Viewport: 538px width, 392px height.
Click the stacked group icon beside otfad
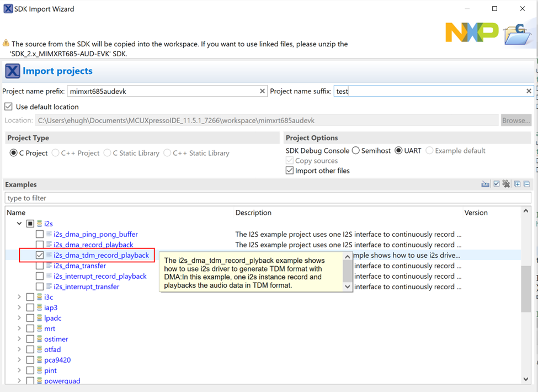point(40,349)
